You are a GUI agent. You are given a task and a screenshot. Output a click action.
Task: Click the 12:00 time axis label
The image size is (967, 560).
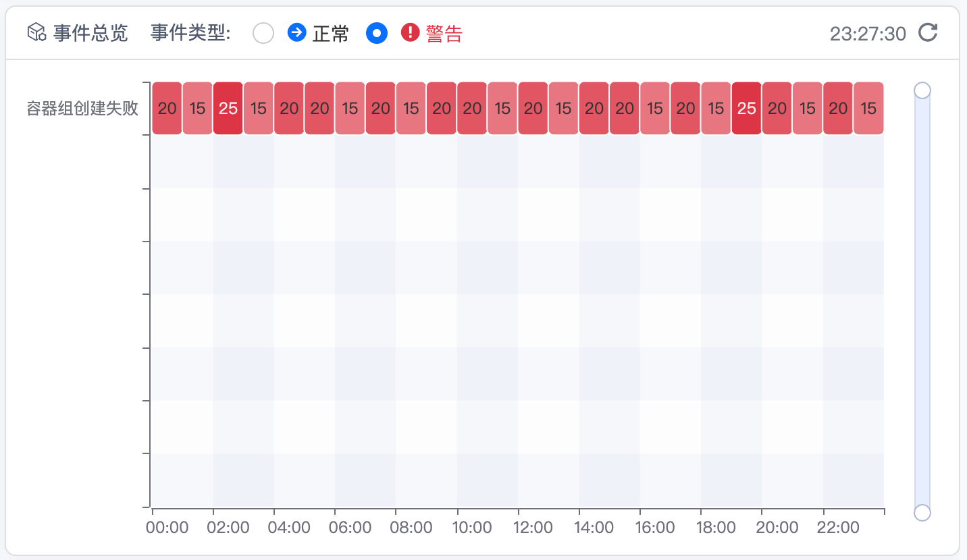(533, 528)
